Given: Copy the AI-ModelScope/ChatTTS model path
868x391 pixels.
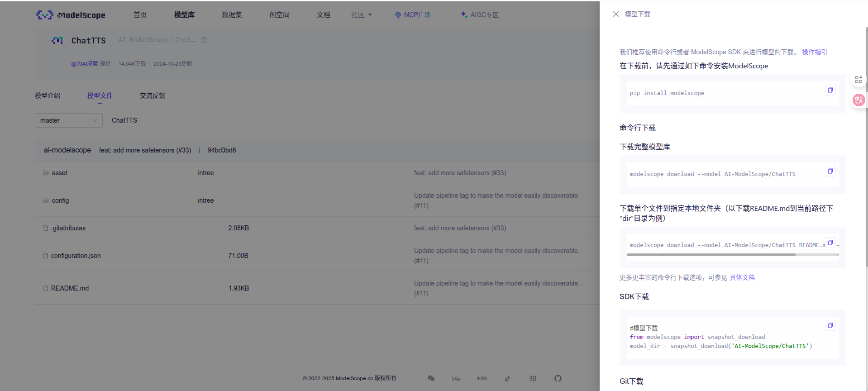Looking at the screenshot, I should coord(204,40).
